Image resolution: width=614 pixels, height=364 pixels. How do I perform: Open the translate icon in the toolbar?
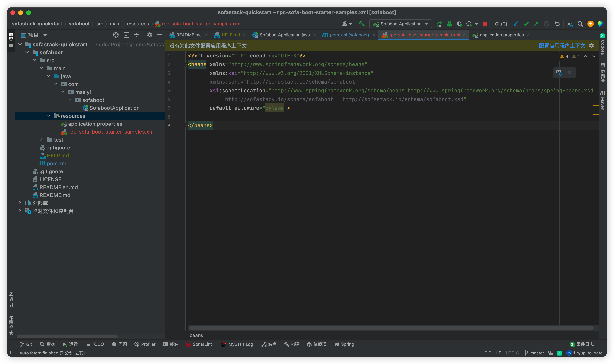[x=570, y=24]
